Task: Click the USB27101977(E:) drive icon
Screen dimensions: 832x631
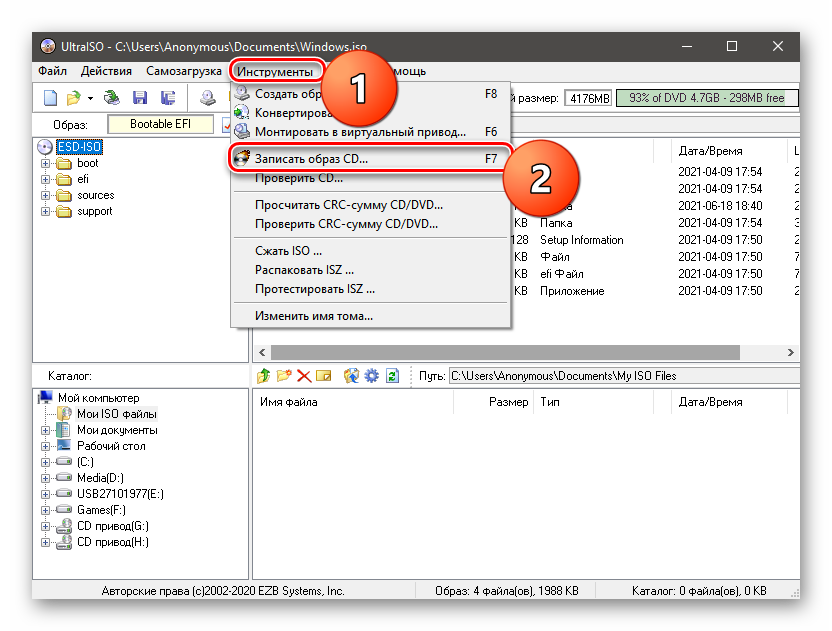Action: [64, 494]
